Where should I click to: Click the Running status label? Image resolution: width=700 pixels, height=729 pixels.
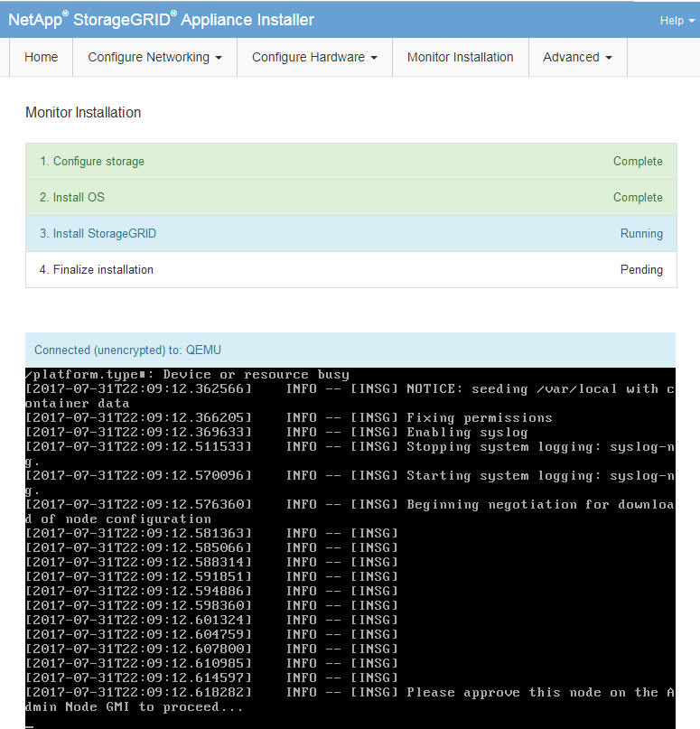[640, 234]
